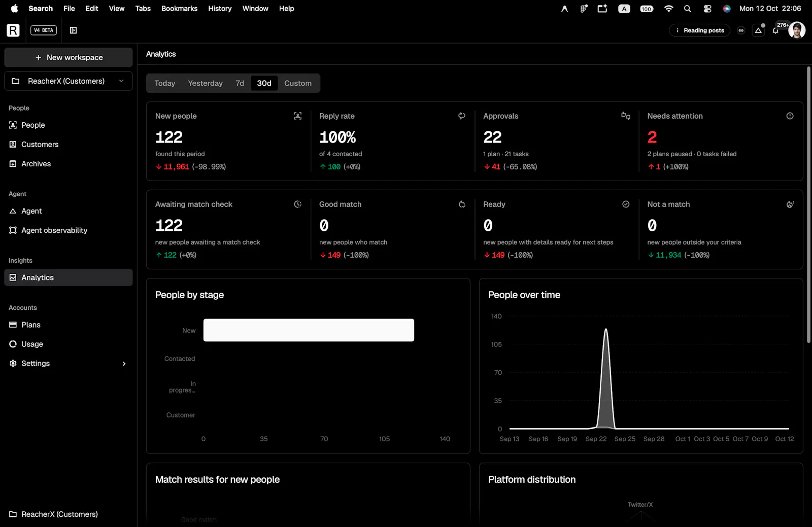Go to People in the sidebar
This screenshot has height=527, width=812.
[x=69, y=125]
